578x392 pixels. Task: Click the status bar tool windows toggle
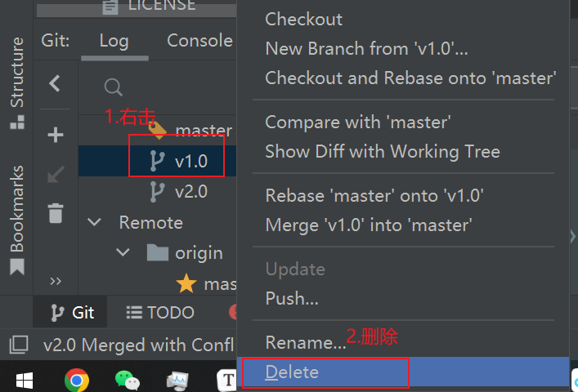(x=19, y=345)
